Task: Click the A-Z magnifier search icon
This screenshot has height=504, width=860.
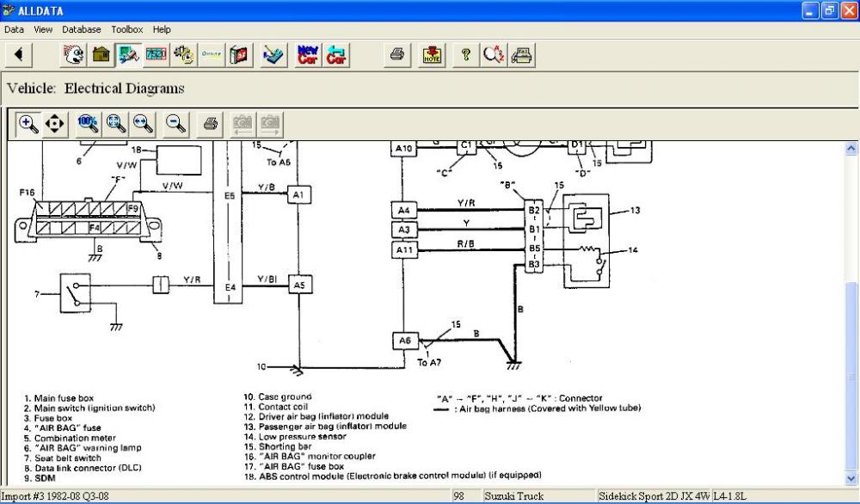Action: [x=494, y=54]
